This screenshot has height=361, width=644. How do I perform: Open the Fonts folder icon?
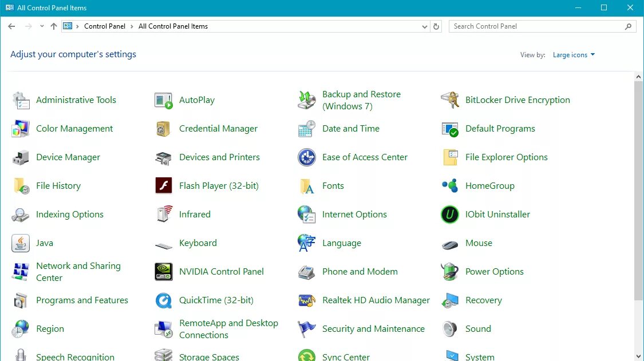pyautogui.click(x=307, y=186)
